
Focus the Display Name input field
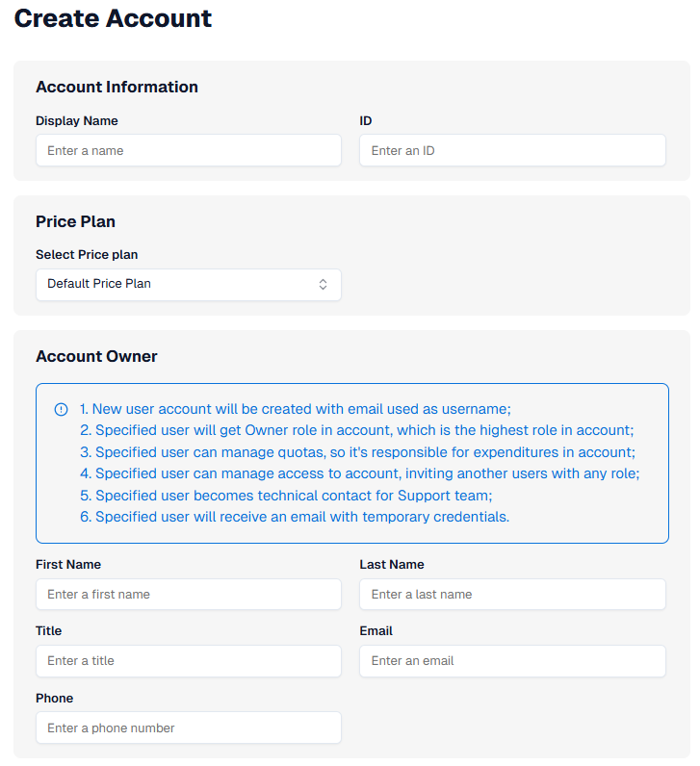[x=189, y=150]
